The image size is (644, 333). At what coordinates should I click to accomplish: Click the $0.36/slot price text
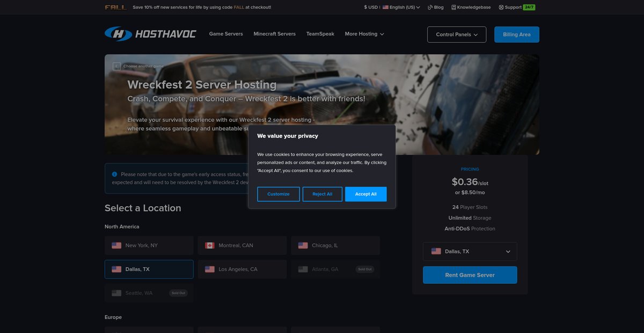(x=470, y=182)
